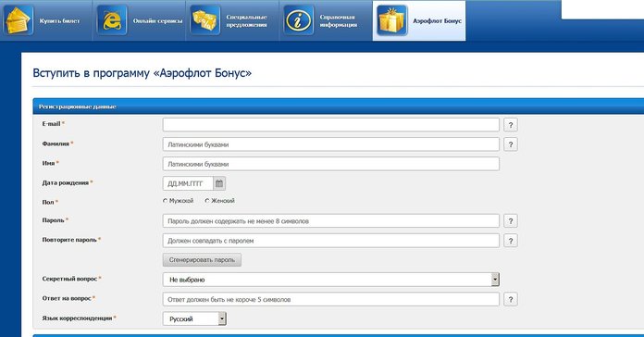Select the Женский gender radio button
Viewport: 644px width, 337px height.
tap(207, 201)
